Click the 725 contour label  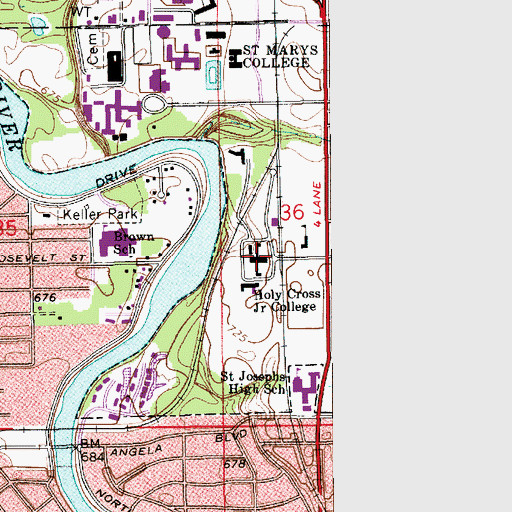pyautogui.click(x=237, y=334)
